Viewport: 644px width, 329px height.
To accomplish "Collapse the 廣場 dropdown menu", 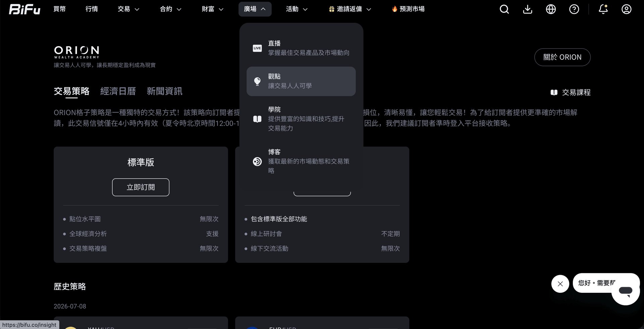I will tap(255, 9).
